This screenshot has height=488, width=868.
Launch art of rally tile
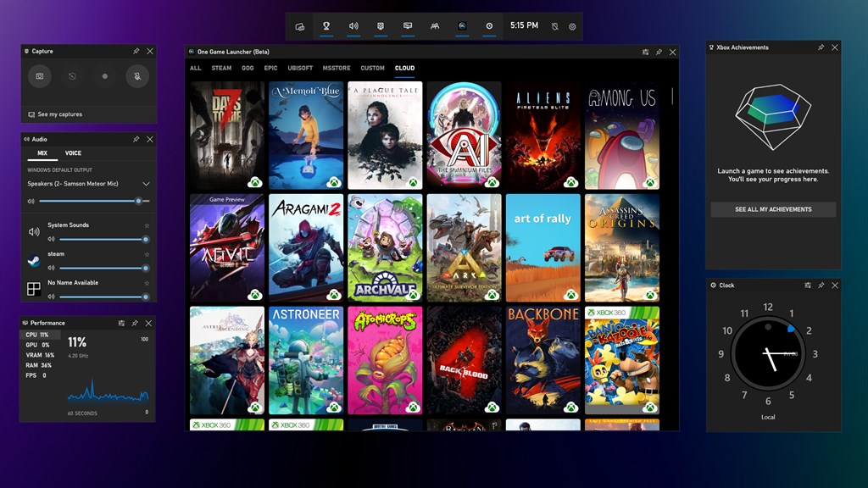tap(543, 248)
